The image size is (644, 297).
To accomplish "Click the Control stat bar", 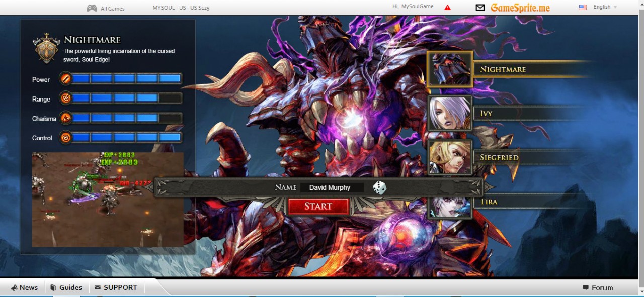I will pos(126,137).
